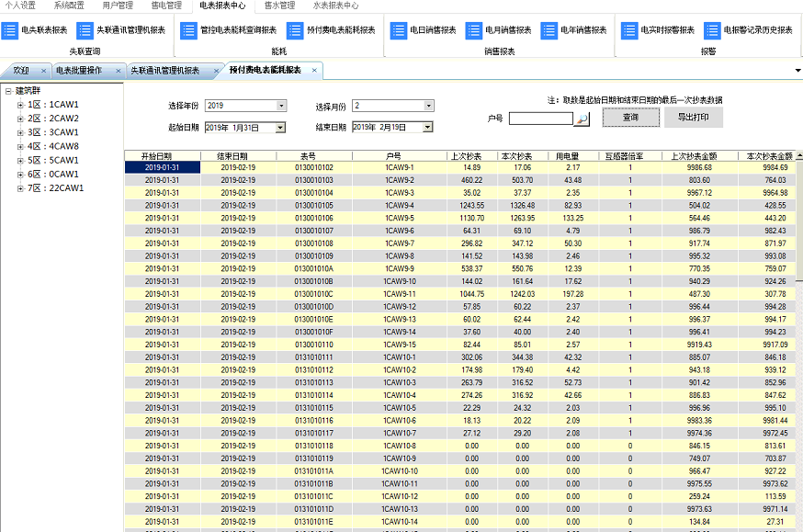Expand the 2区：2CAW2 node
The image size is (803, 532).
(20, 119)
